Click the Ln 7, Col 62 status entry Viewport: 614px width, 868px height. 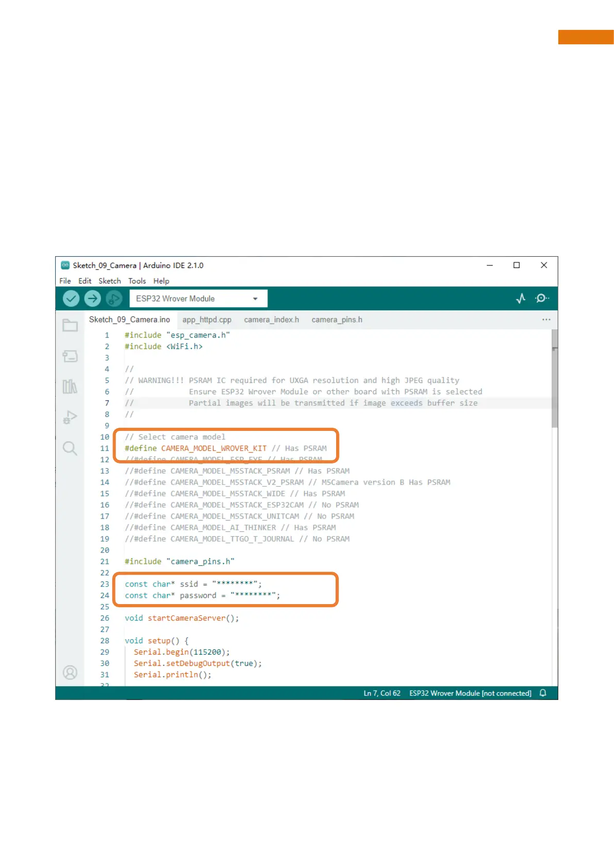(382, 693)
